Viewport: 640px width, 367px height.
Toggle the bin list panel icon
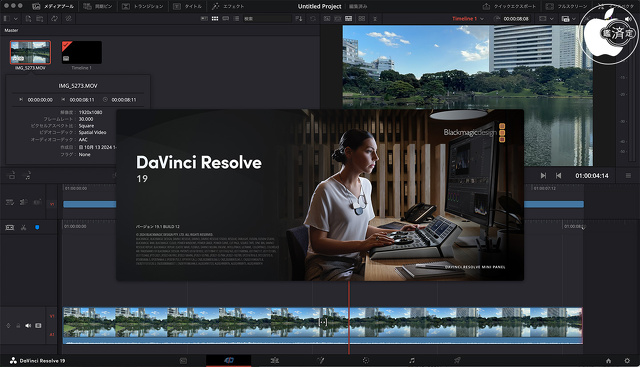[7, 19]
